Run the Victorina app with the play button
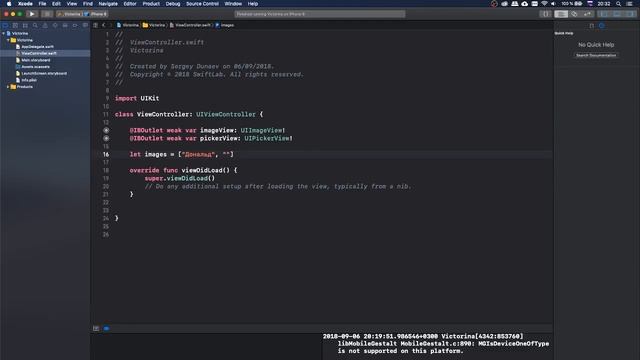 click(x=31, y=14)
